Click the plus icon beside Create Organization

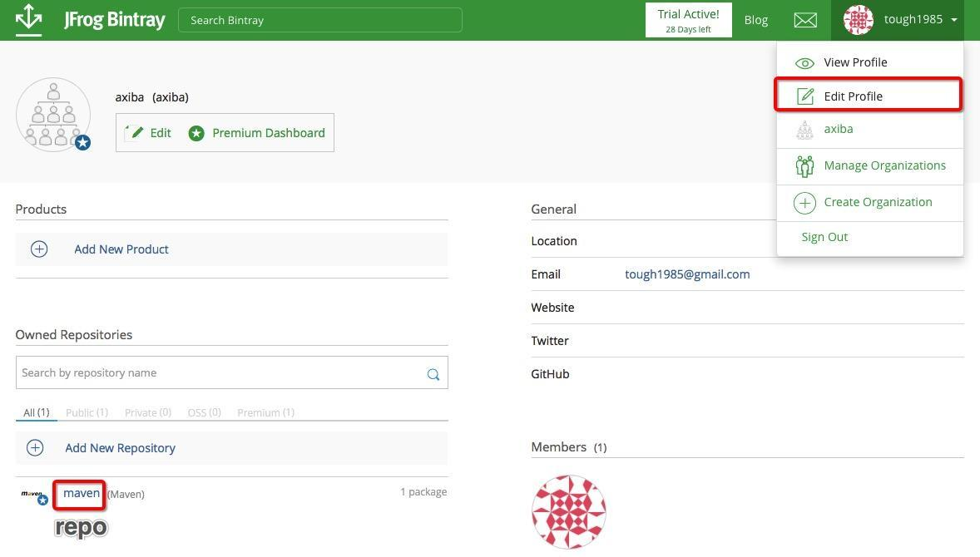click(x=804, y=203)
